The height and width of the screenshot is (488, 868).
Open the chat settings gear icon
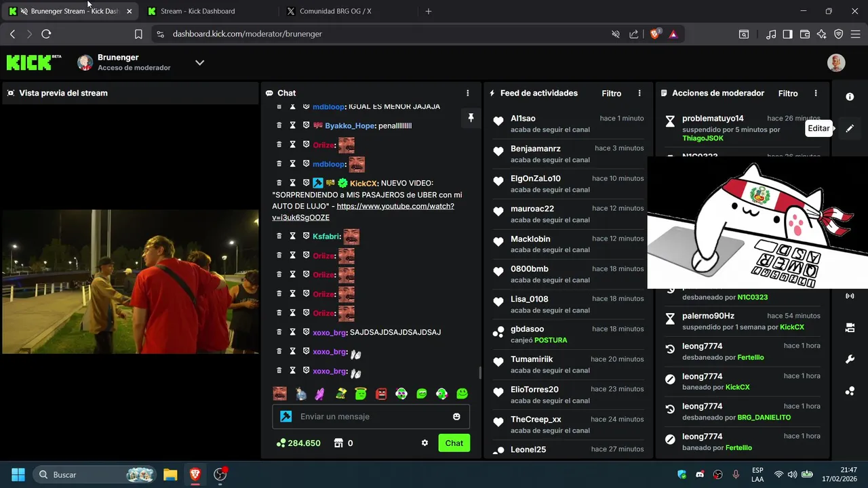coord(425,443)
